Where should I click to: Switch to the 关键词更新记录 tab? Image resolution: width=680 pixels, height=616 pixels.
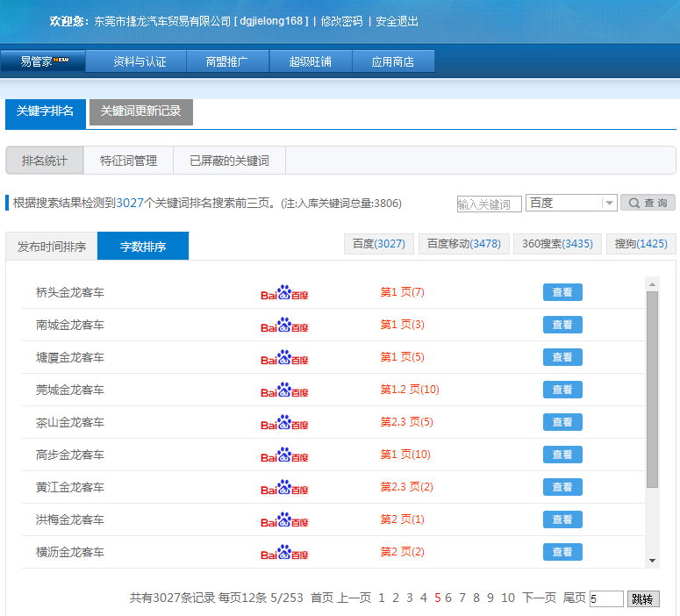[140, 111]
